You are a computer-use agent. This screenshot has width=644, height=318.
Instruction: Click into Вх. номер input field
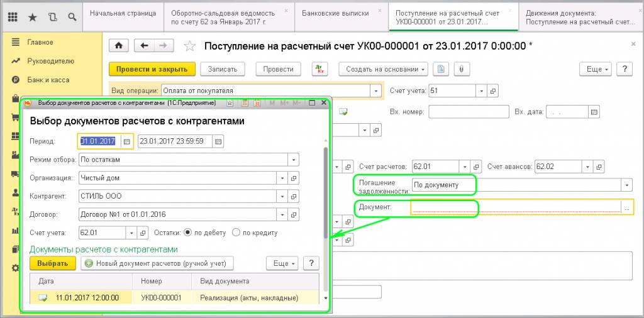[x=468, y=112]
